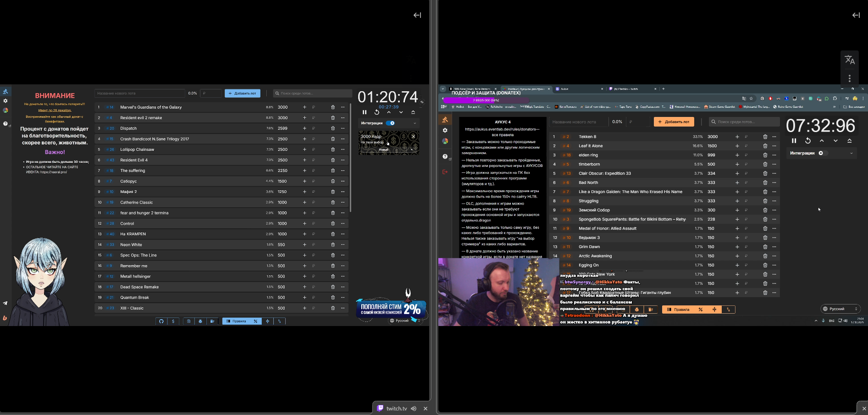Add time using right timer's up chevron
This screenshot has width=868, height=415.
click(x=822, y=141)
